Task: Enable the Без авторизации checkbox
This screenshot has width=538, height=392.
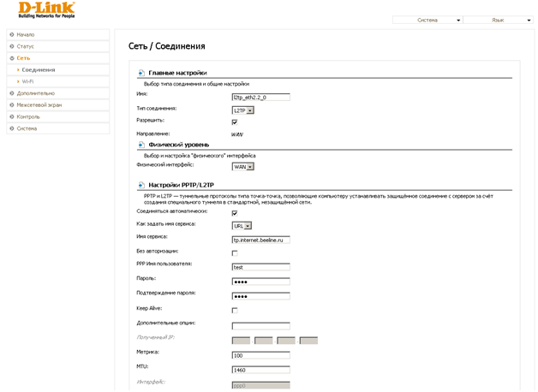Action: (x=235, y=253)
